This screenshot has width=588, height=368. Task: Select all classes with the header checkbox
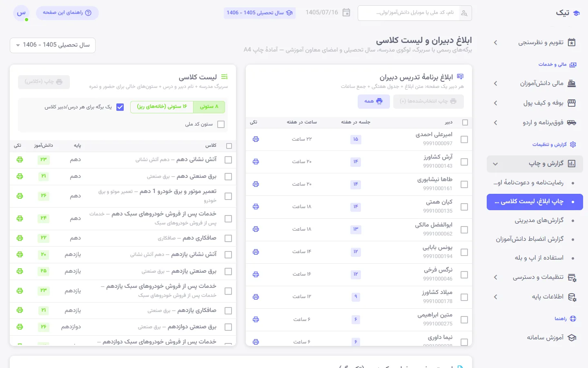tap(229, 146)
